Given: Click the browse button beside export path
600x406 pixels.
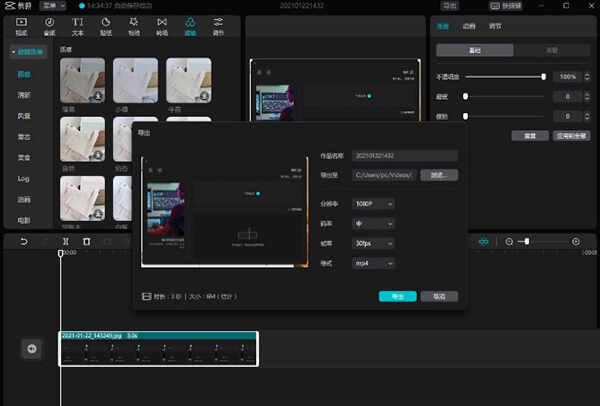Looking at the screenshot, I should point(439,175).
